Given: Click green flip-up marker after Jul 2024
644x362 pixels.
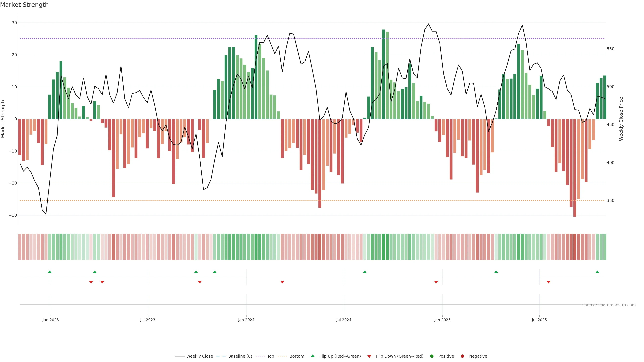Looking at the screenshot, I should point(365,272).
